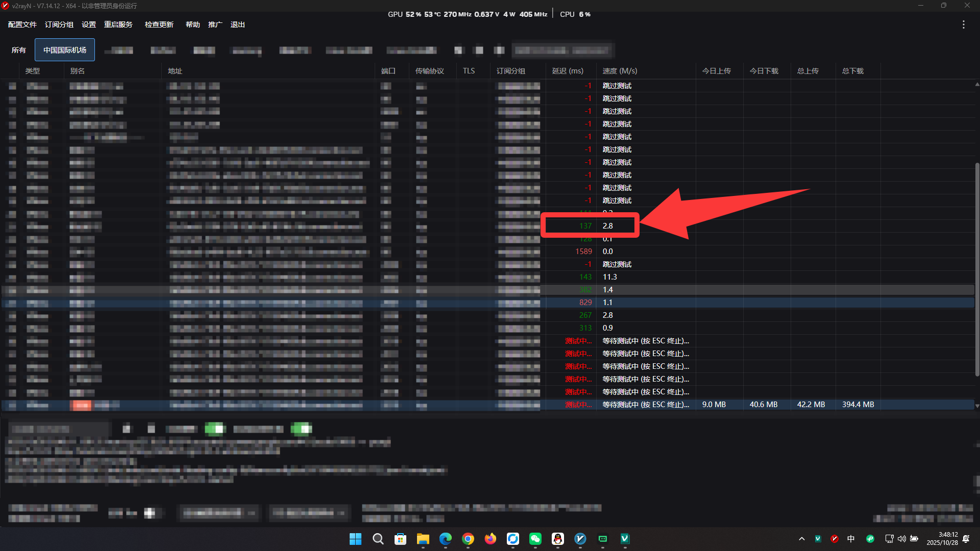Show hidden tray icons with the chevron
980x551 pixels.
click(x=801, y=539)
